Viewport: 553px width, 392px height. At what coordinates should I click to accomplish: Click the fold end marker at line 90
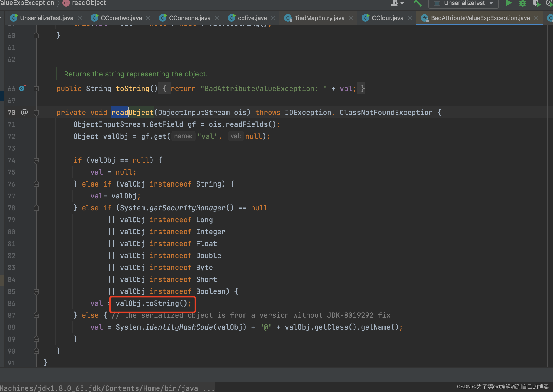[36, 351]
